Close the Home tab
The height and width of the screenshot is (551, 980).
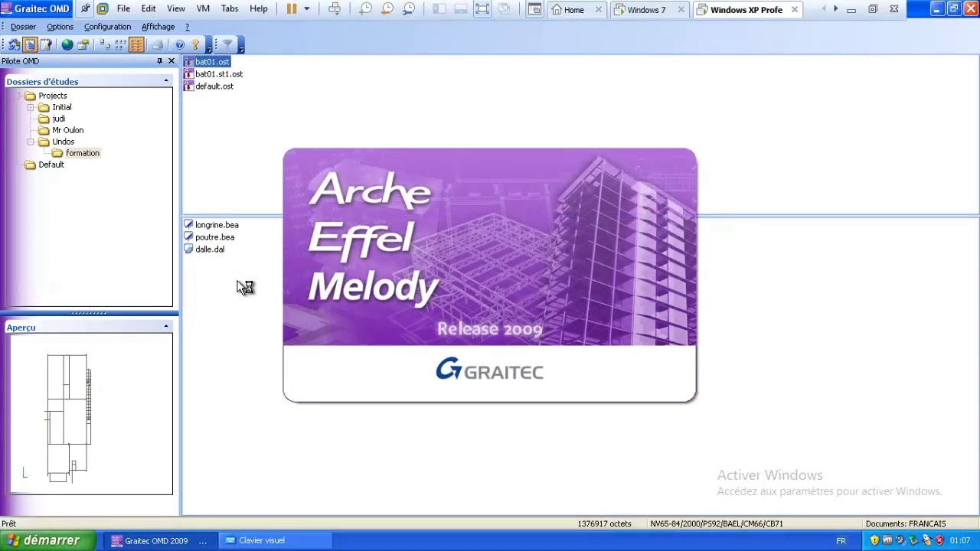point(599,10)
